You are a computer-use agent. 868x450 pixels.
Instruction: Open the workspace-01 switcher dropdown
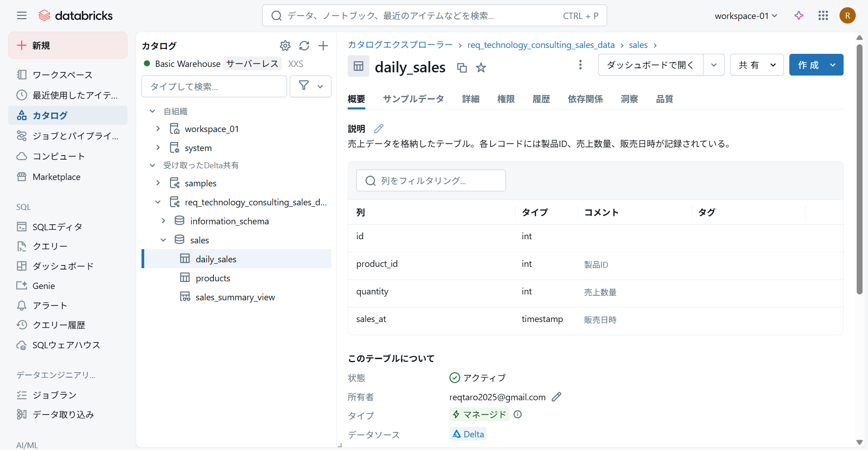(x=745, y=16)
